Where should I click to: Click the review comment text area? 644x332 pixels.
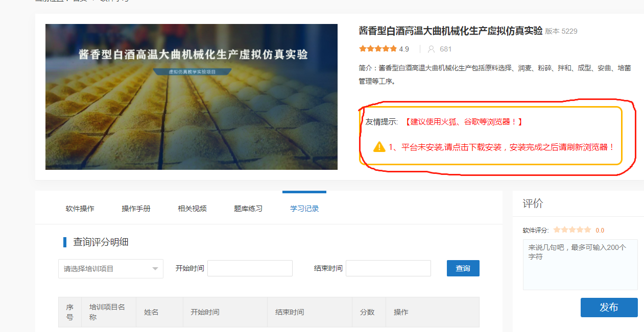(x=580, y=264)
